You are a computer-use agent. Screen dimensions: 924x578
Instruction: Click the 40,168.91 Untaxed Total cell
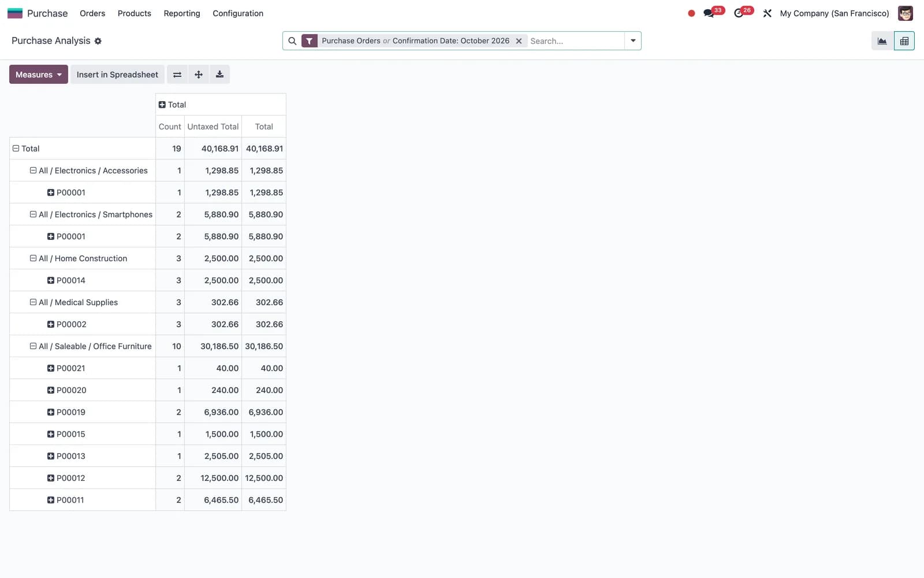[x=213, y=149]
